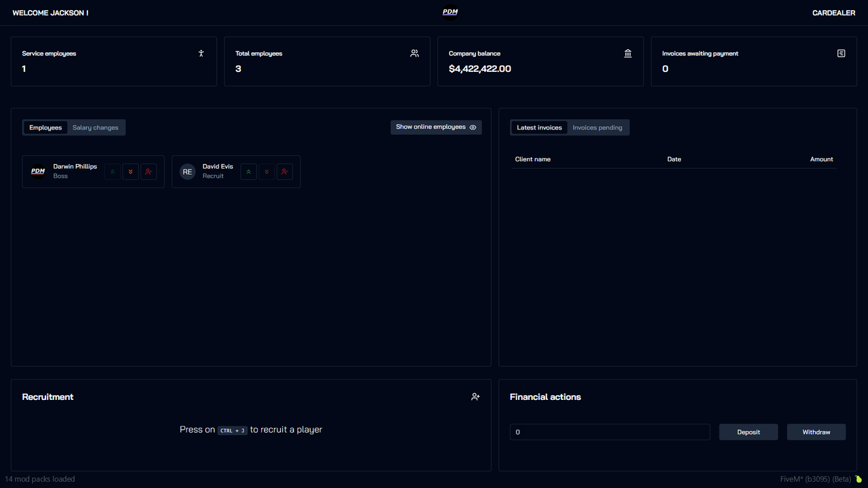Screen dimensions: 868x488
Task: Select the Employees tab
Action: (45, 127)
